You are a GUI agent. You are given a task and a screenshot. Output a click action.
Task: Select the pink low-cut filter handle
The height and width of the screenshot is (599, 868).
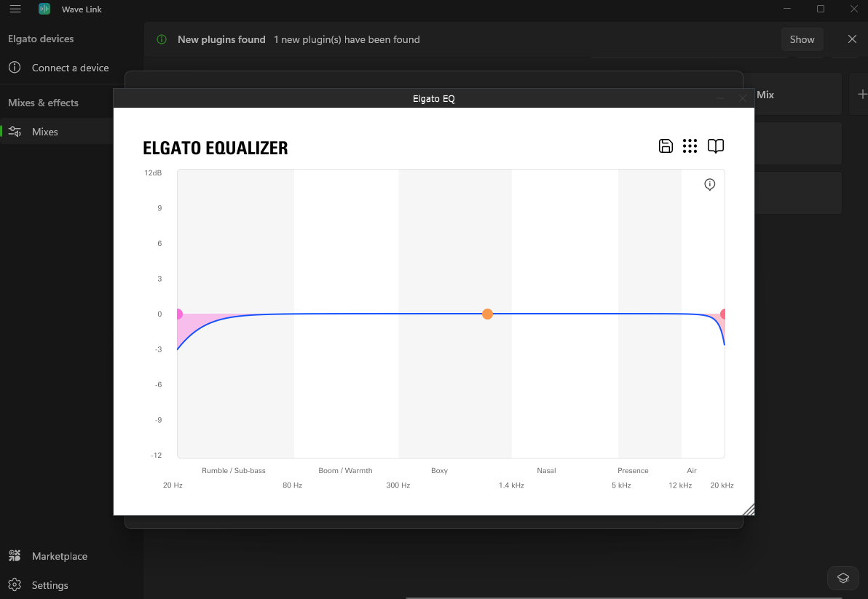click(178, 314)
